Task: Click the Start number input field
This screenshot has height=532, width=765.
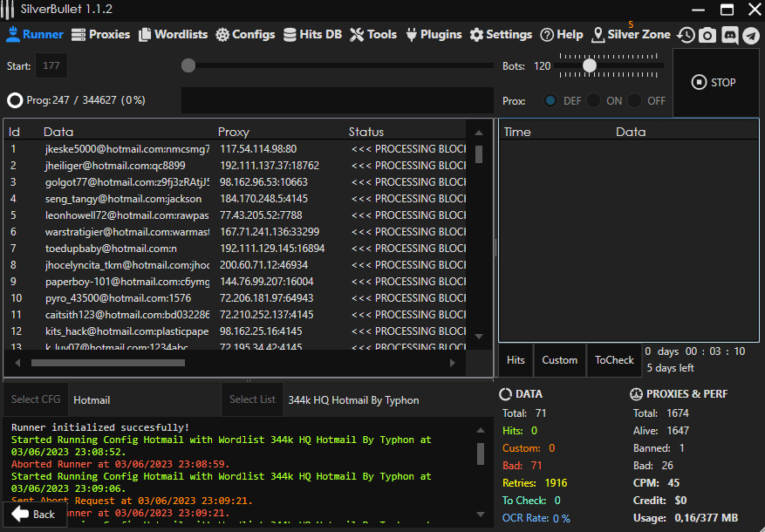Action: pyautogui.click(x=50, y=65)
